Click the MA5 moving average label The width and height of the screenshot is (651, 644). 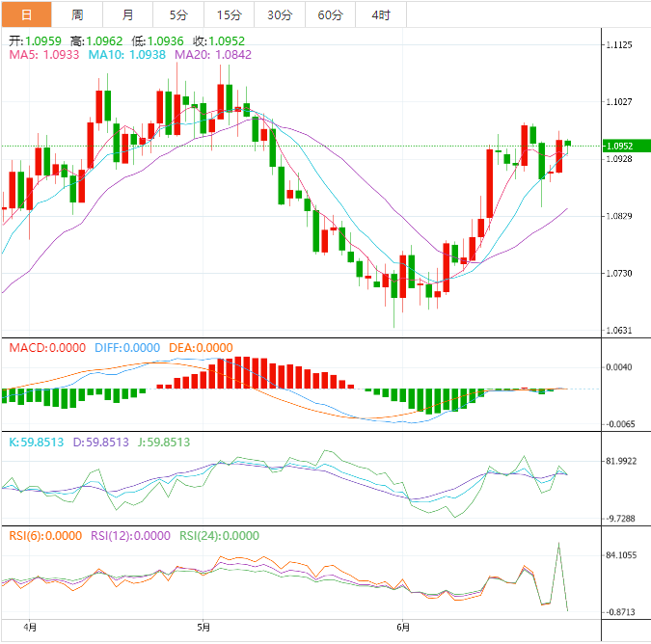44,56
